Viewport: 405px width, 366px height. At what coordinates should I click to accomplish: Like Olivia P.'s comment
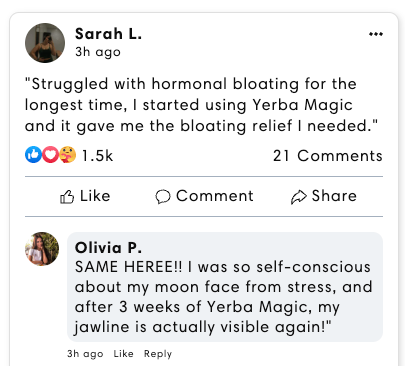pos(123,354)
